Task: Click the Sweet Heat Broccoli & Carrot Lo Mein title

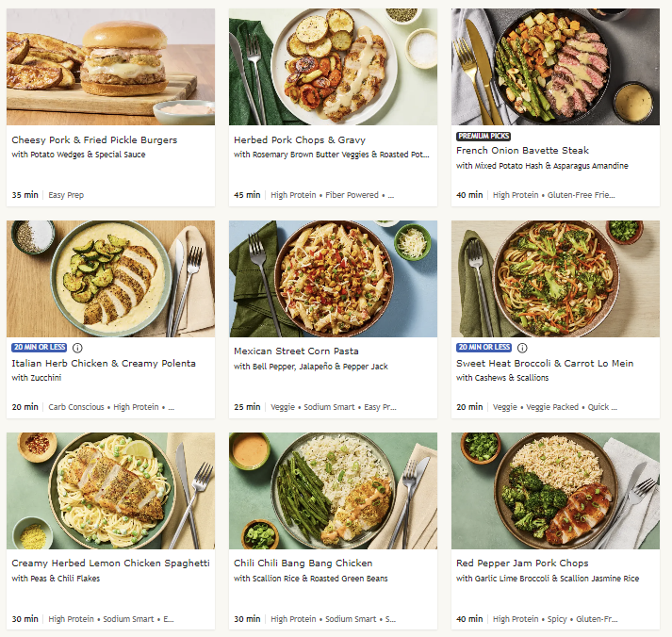Action: 545,364
